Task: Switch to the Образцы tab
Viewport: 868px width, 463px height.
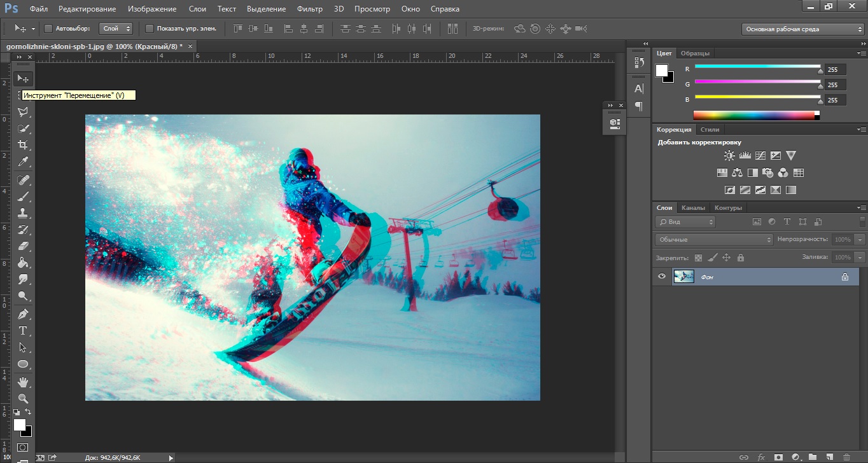Action: pos(695,53)
